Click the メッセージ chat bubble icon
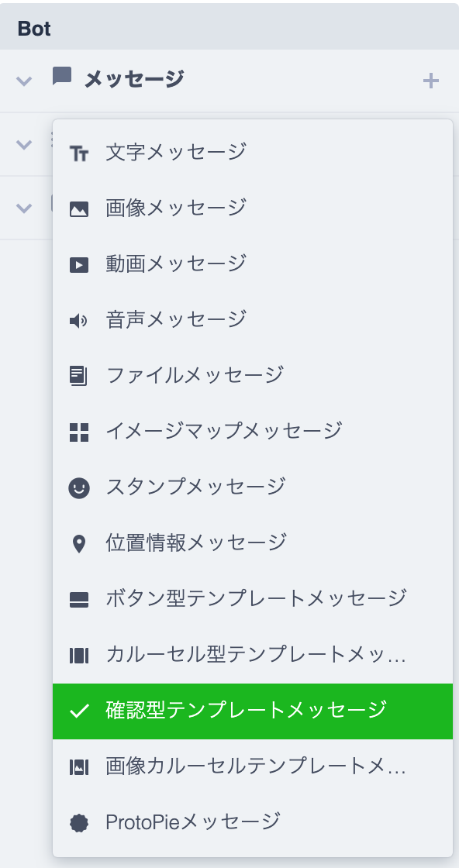 pyautogui.click(x=60, y=77)
